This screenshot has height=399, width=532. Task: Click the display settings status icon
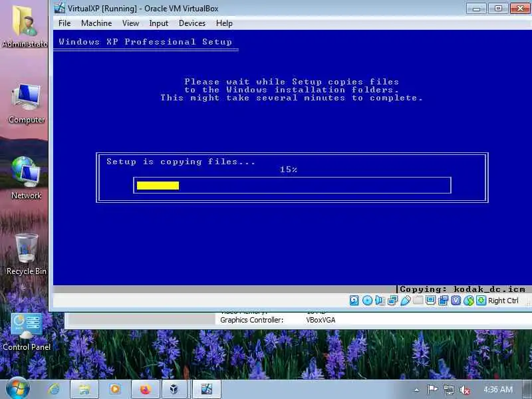pyautogui.click(x=430, y=301)
